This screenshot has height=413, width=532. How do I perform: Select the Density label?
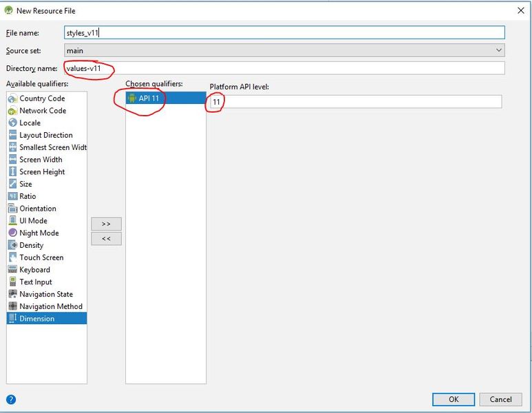(x=31, y=245)
